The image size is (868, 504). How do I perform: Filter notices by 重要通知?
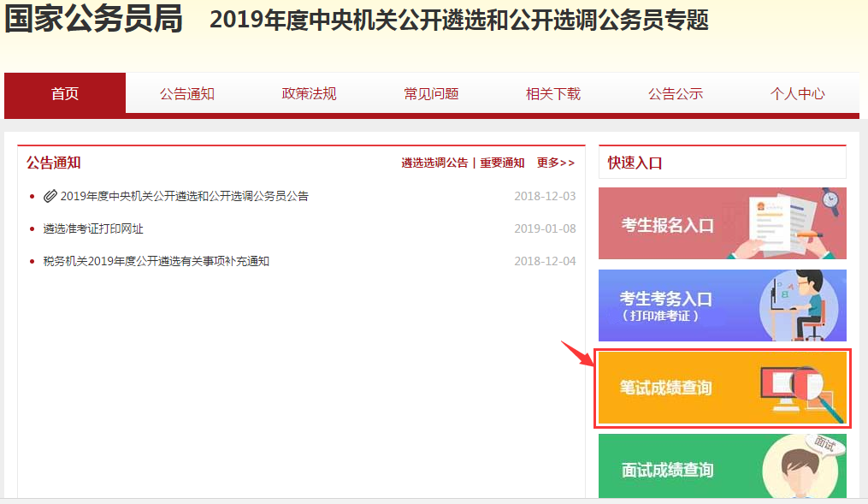502,163
